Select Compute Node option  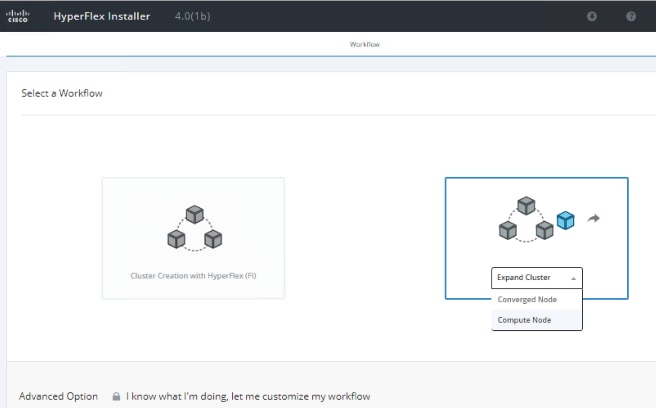click(x=537, y=320)
